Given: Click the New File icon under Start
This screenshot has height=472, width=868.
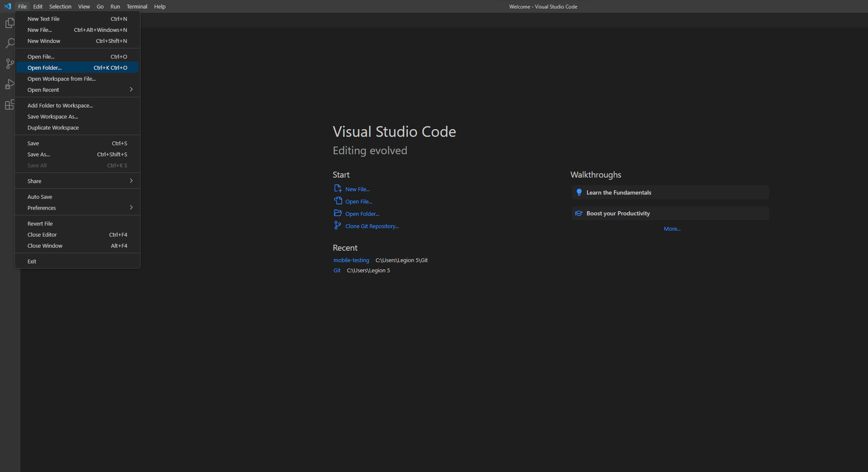Looking at the screenshot, I should 337,188.
